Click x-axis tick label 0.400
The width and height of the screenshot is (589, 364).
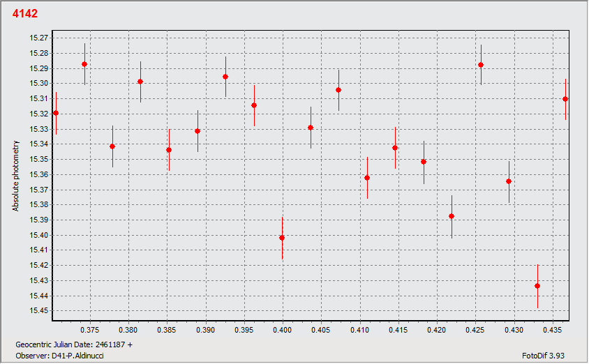click(283, 330)
